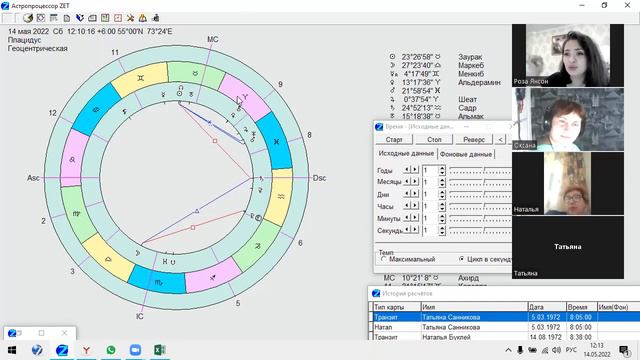
Task: Click the Тип карты column header
Action: 397,307
